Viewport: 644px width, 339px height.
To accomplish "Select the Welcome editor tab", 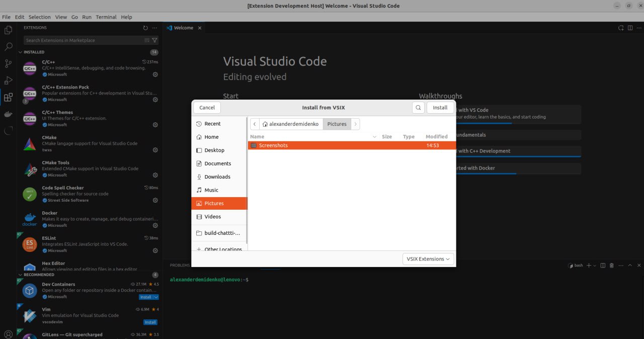I will tap(183, 28).
